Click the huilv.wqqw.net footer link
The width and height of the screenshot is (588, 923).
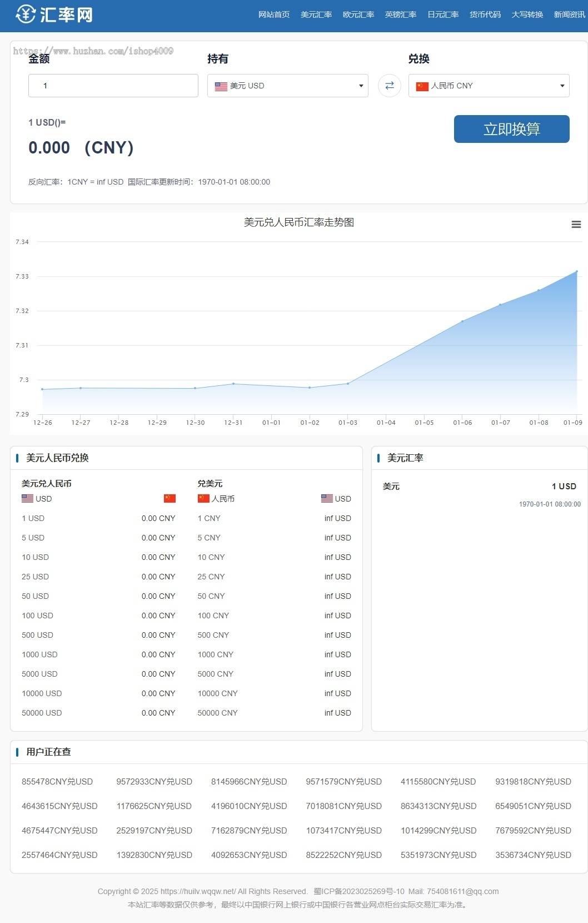[198, 891]
